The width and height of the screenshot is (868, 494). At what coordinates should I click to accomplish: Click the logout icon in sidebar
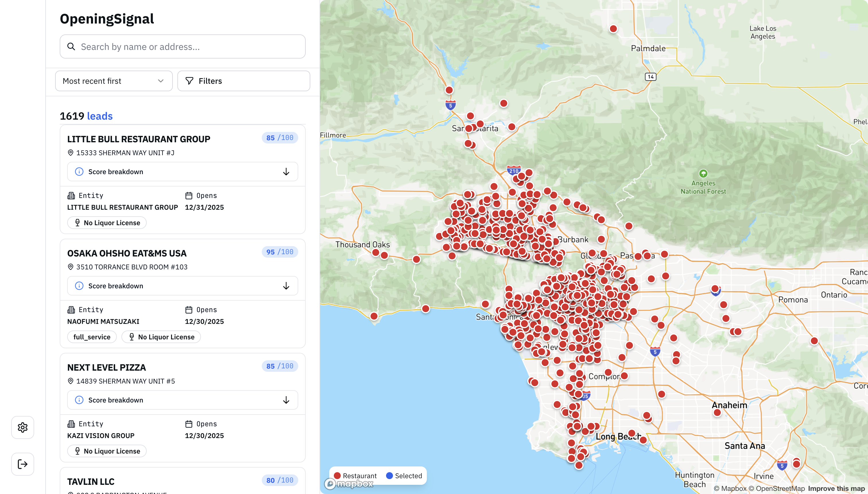[22, 464]
